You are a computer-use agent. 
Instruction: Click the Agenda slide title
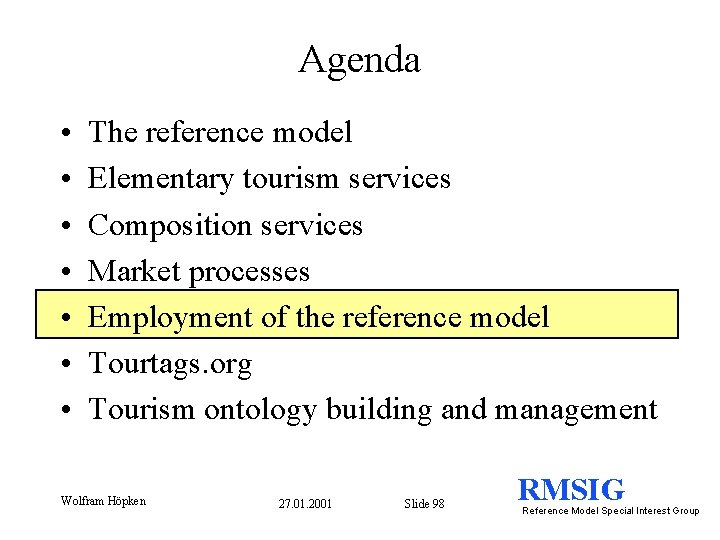[x=360, y=61]
